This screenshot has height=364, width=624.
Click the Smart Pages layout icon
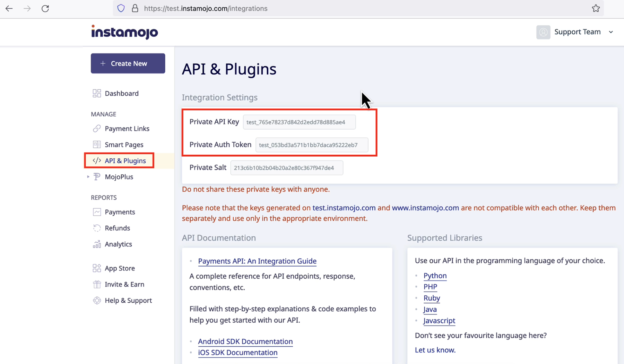97,145
